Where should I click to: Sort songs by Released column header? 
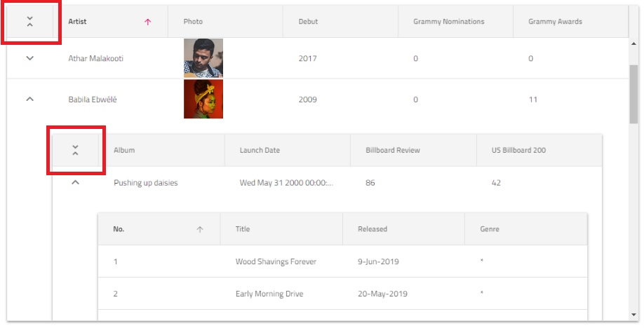(x=373, y=229)
